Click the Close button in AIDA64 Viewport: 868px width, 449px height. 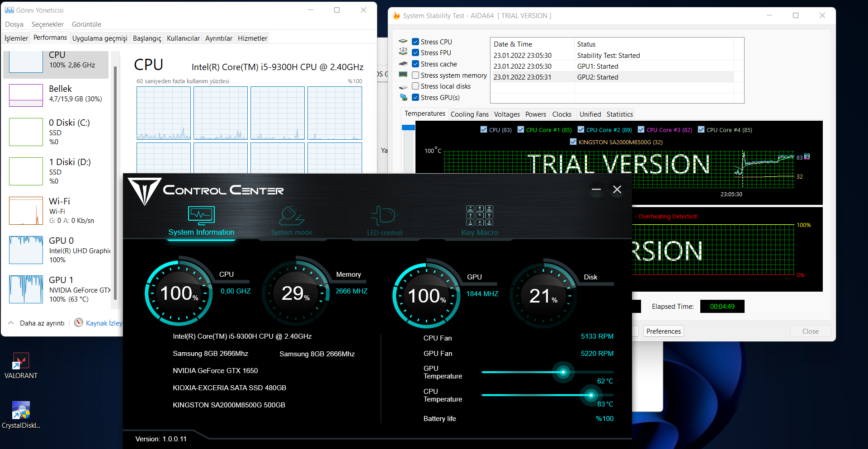811,331
